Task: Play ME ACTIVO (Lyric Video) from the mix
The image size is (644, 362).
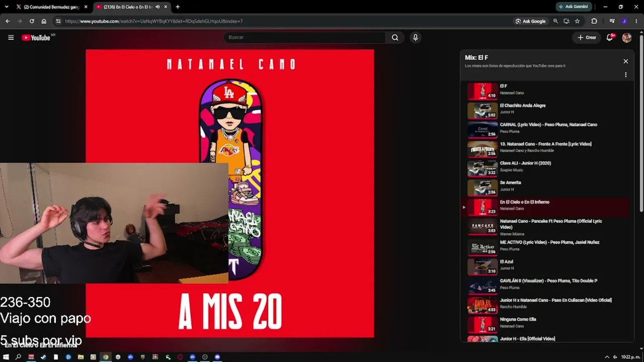Action: click(x=547, y=247)
